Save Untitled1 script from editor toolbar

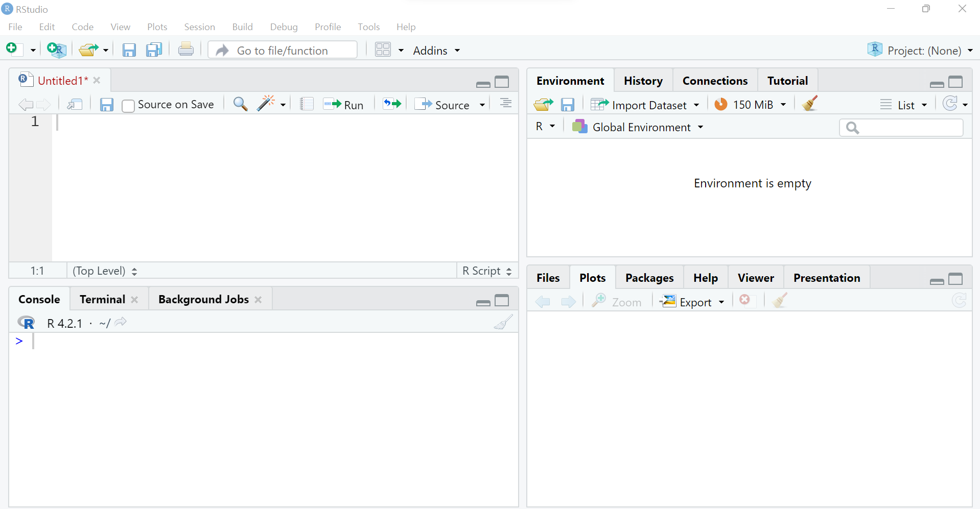point(106,105)
